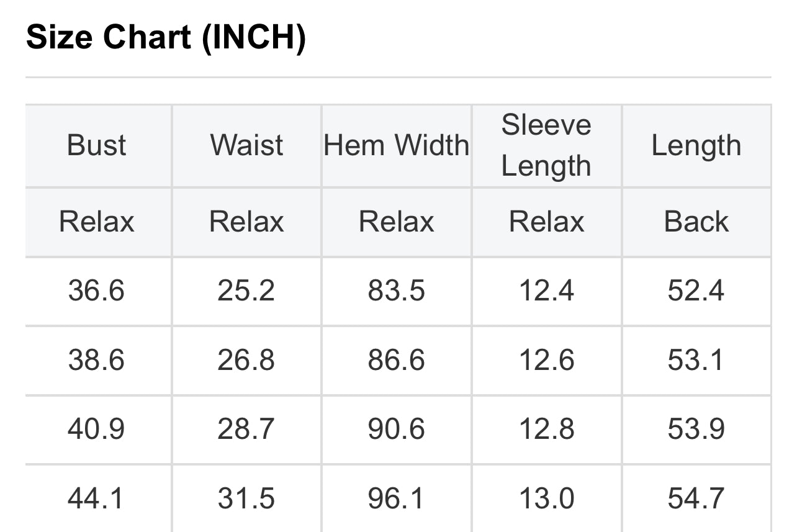Image resolution: width=797 pixels, height=532 pixels.
Task: Select waist value 25.2
Action: (246, 291)
